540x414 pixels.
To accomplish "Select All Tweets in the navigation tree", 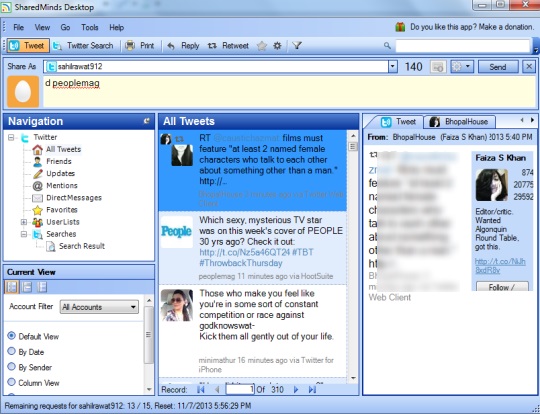I will [64, 149].
